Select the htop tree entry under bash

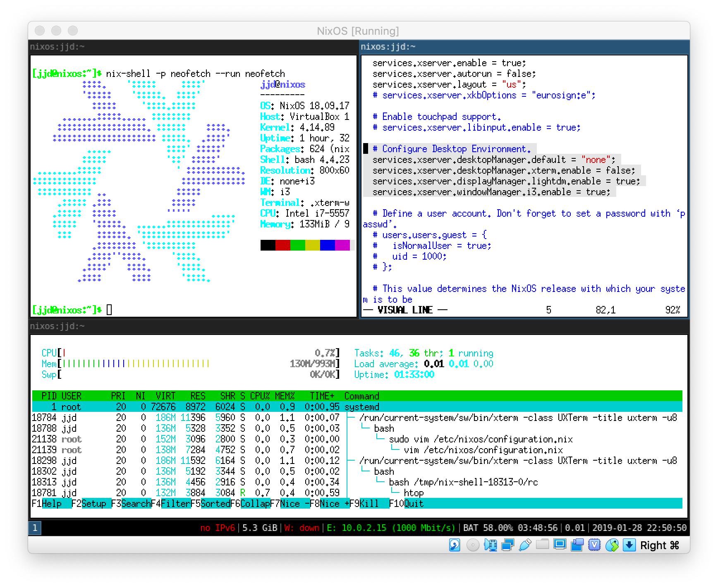pyautogui.click(x=414, y=492)
